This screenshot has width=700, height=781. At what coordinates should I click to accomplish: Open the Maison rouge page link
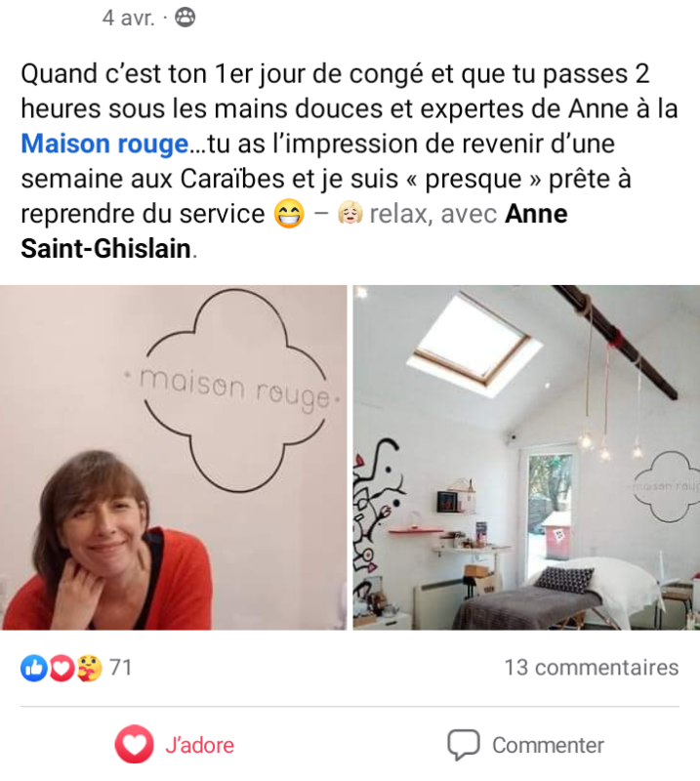pyautogui.click(x=104, y=144)
